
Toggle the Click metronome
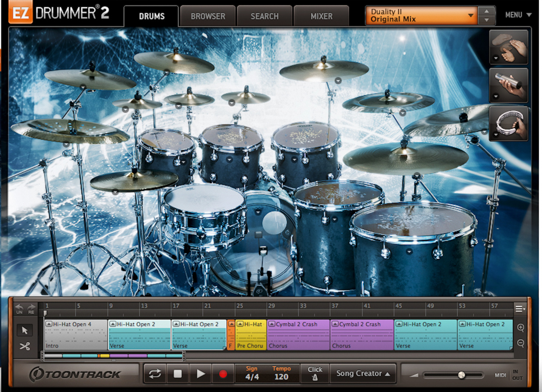pyautogui.click(x=314, y=373)
